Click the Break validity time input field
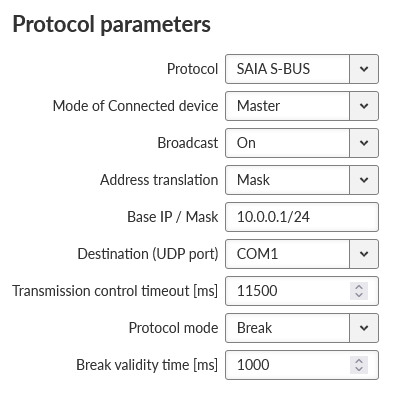This screenshot has height=397, width=400. click(302, 365)
